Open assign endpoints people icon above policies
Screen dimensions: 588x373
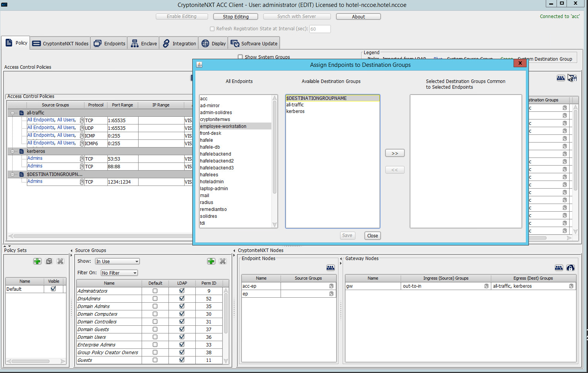tap(561, 78)
